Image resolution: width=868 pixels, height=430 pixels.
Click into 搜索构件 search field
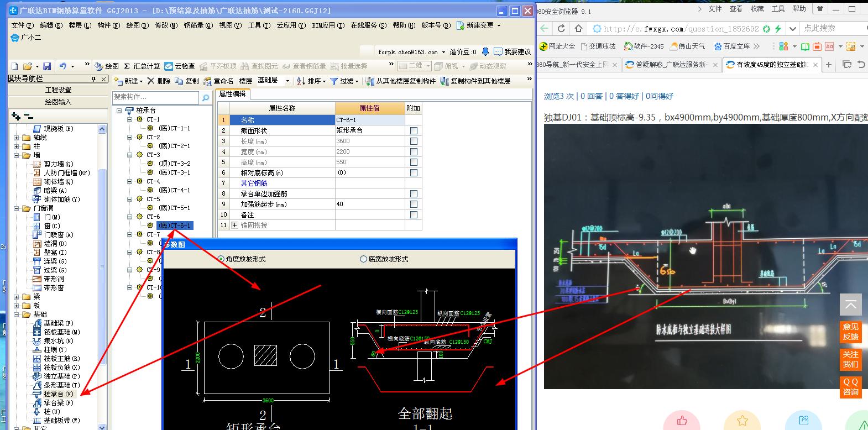[155, 97]
